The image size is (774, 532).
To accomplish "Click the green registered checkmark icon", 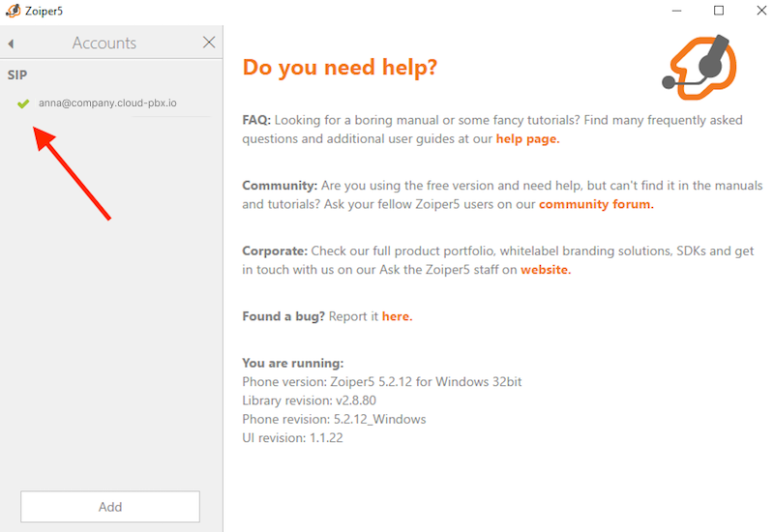I will pyautogui.click(x=23, y=103).
